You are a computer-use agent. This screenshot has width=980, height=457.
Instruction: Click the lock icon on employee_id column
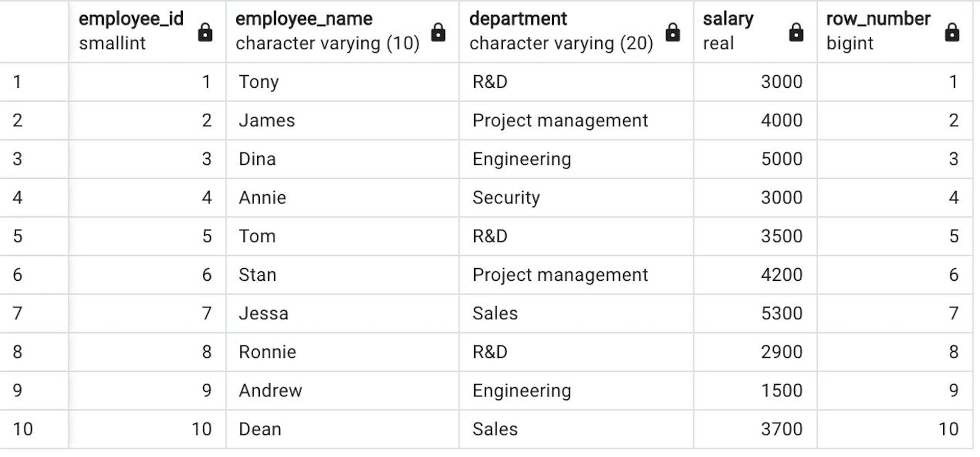[x=205, y=32]
